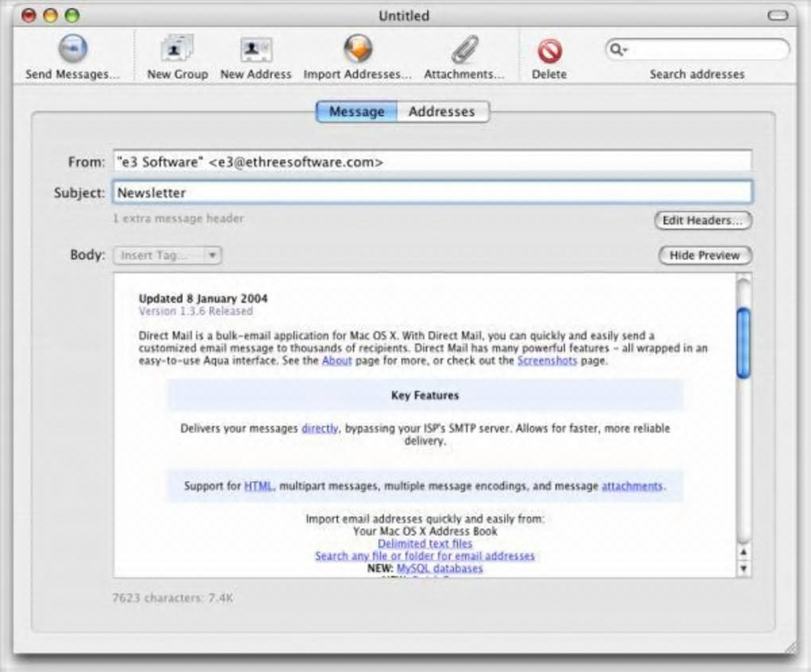This screenshot has width=811, height=672.
Task: Expand the Insert Tag dropdown
Action: click(x=168, y=255)
